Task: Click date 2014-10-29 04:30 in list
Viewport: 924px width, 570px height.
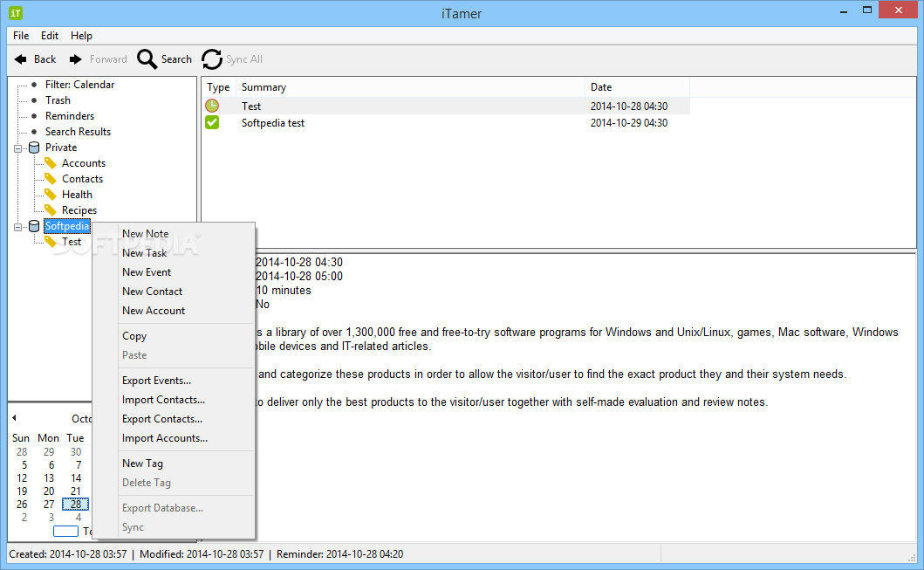Action: (x=629, y=122)
